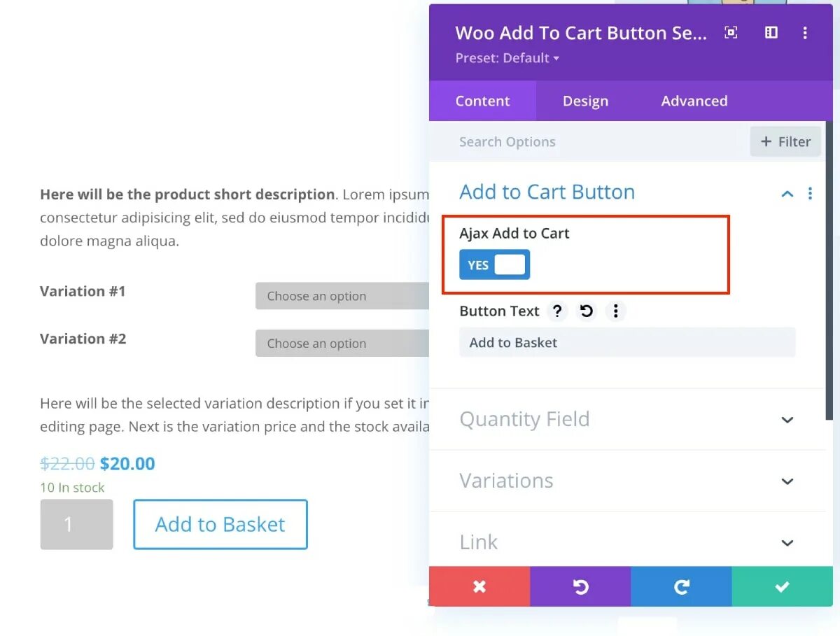Click the blue redo button
The image size is (840, 636).
pyautogui.click(x=681, y=586)
